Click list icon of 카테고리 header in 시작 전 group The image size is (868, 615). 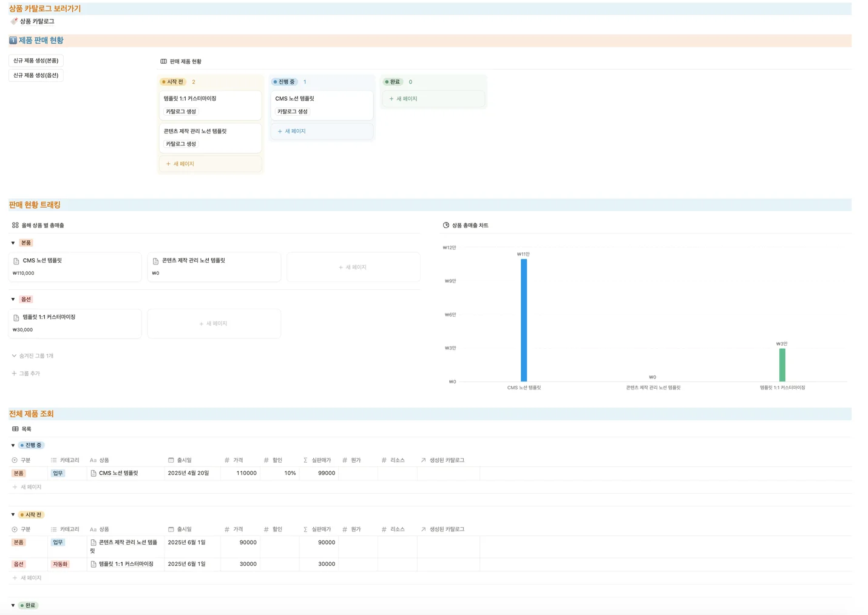[54, 529]
